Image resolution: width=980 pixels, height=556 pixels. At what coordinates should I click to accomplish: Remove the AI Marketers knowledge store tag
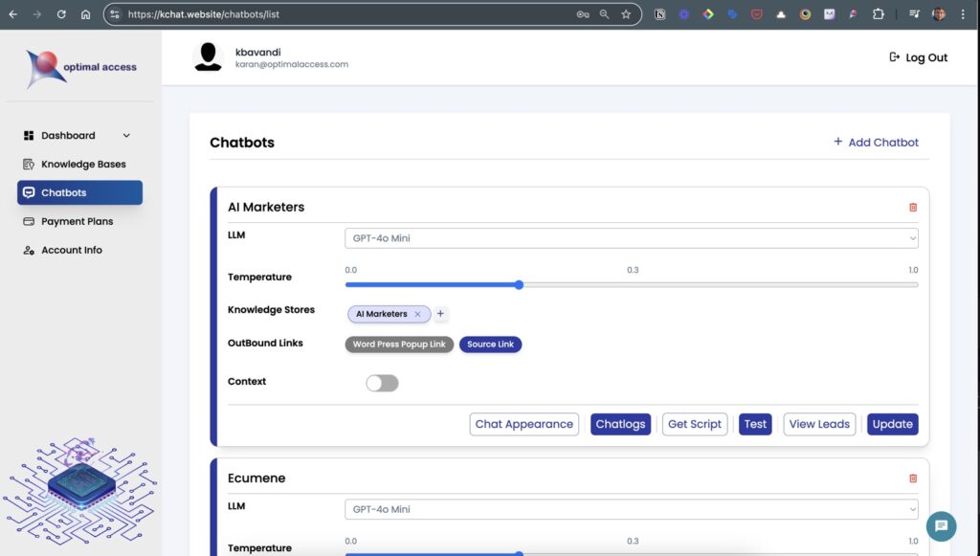(417, 314)
